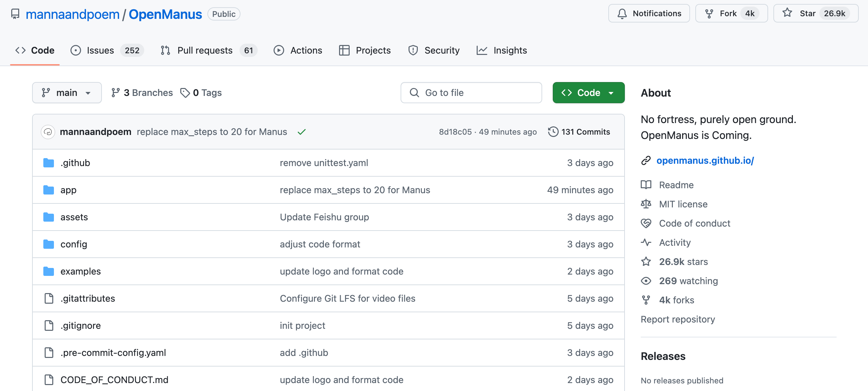
Task: Click the Releases heading
Action: (x=663, y=356)
